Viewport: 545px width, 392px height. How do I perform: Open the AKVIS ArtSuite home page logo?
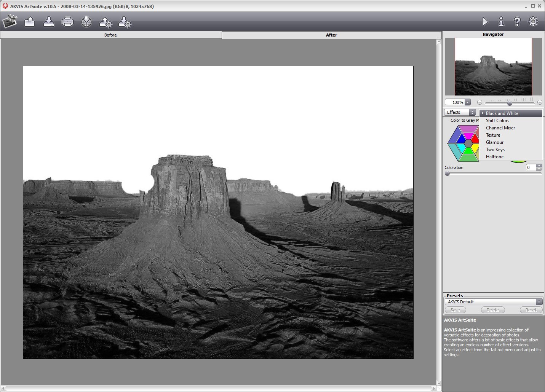(x=10, y=22)
